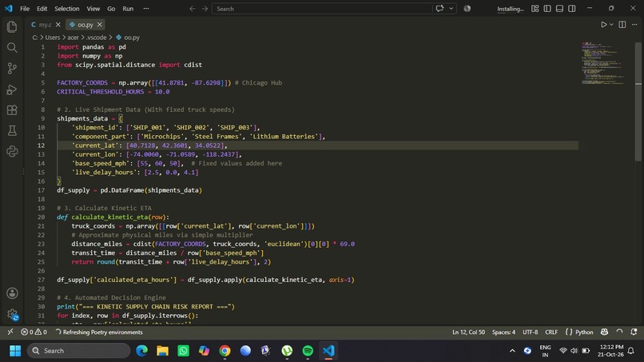
Task: Open the errors and warnings count in the status bar
Action: 34,332
